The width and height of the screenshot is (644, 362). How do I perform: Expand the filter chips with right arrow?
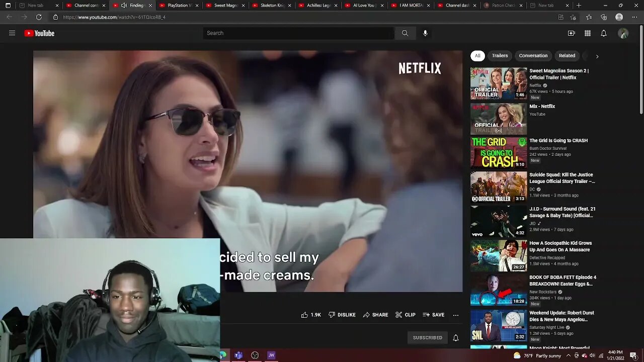[x=597, y=56]
